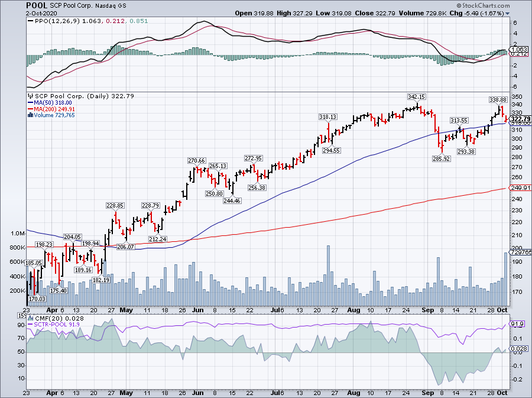Image resolution: width=532 pixels, height=398 pixels.
Task: Click the 1.063 PPO tag on right axis
Action: [x=519, y=50]
